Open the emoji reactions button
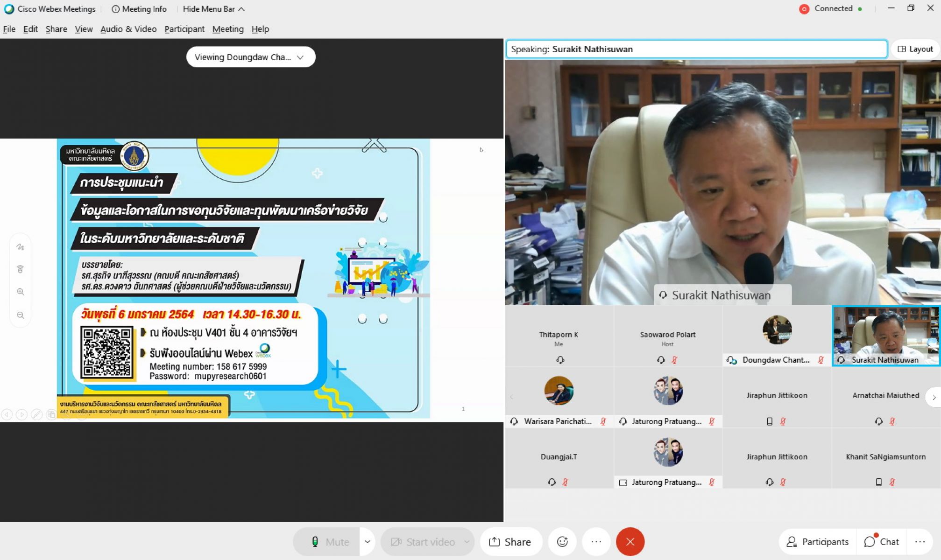 pos(562,542)
